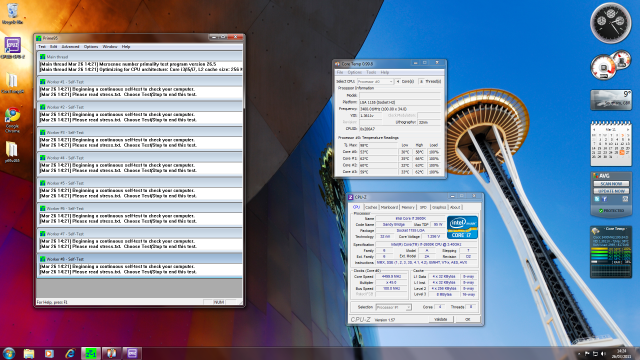The width and height of the screenshot is (640, 360).
Task: Click the Worker #1 Self-Test window icon
Action: (42, 82)
